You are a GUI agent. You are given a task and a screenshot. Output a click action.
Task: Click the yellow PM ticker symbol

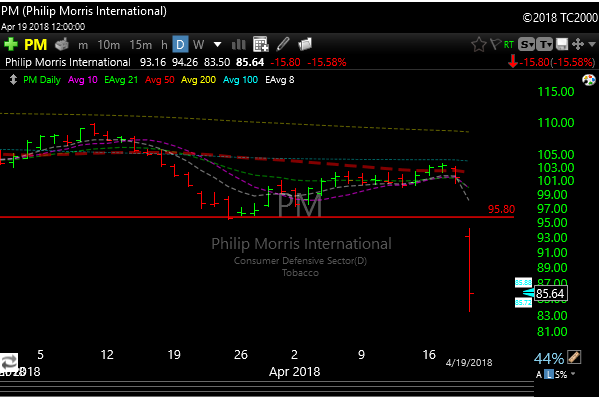coord(36,45)
